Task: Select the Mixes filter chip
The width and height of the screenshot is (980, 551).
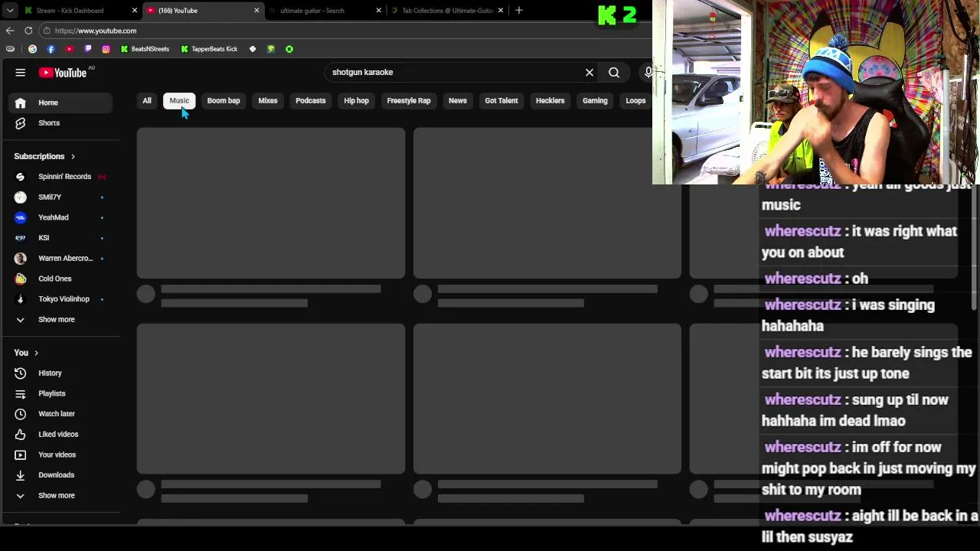Action: (268, 101)
